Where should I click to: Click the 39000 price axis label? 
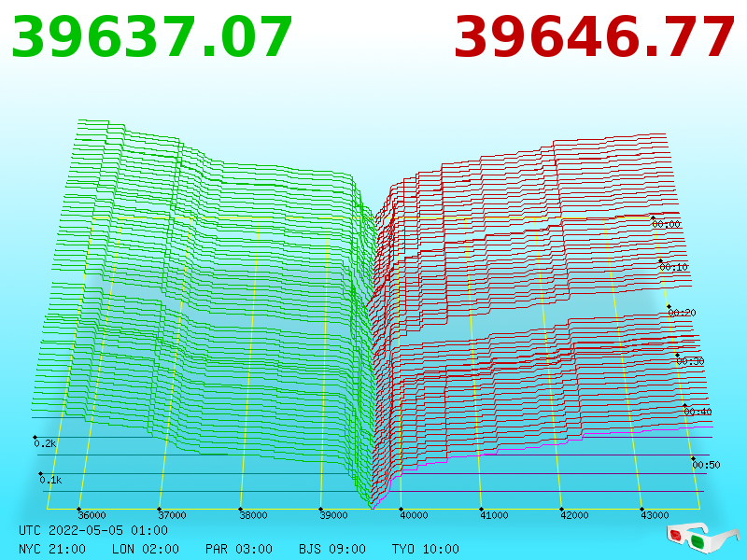click(x=333, y=515)
